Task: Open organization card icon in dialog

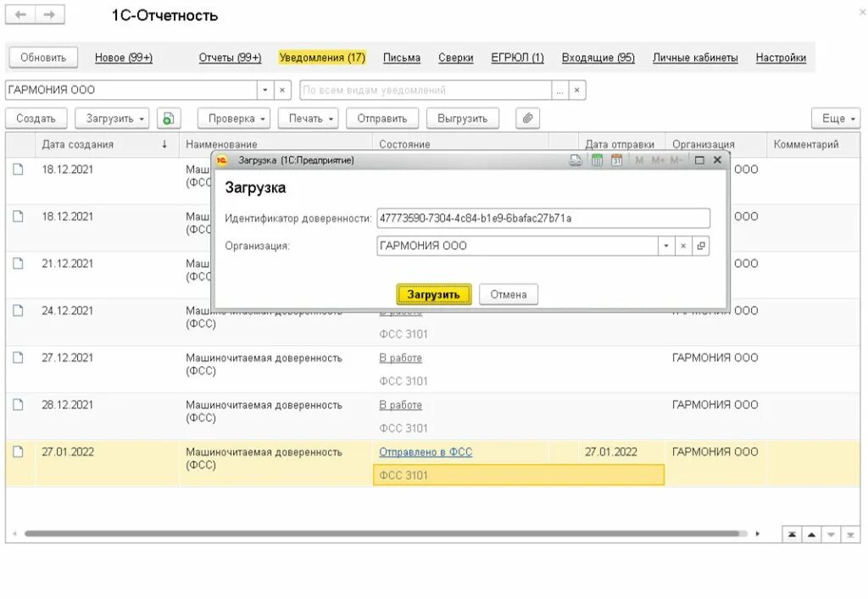Action: (x=701, y=246)
